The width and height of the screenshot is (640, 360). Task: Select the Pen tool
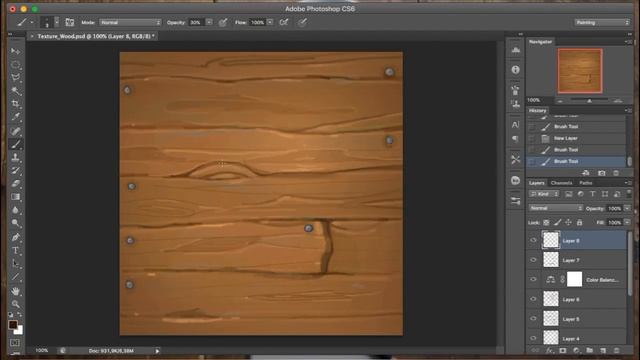16,237
